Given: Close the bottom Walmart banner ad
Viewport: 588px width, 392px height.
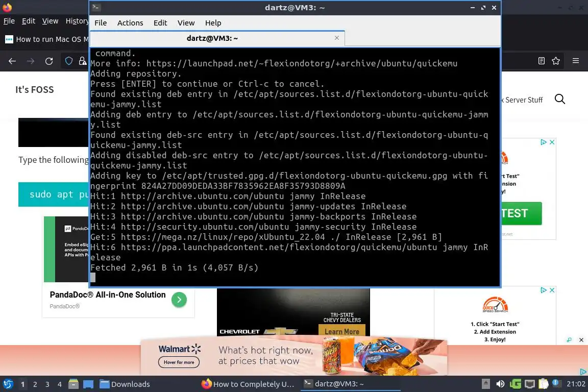Looking at the screenshot, I should (x=581, y=340).
